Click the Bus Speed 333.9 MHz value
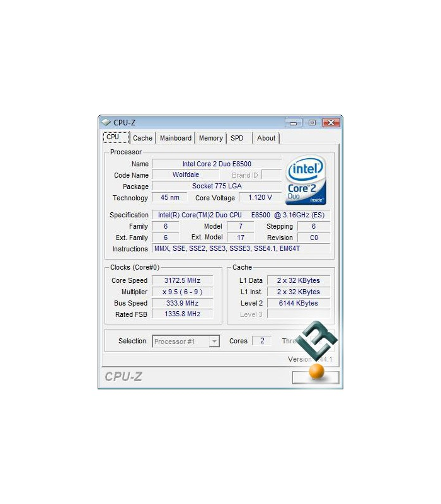 [182, 303]
